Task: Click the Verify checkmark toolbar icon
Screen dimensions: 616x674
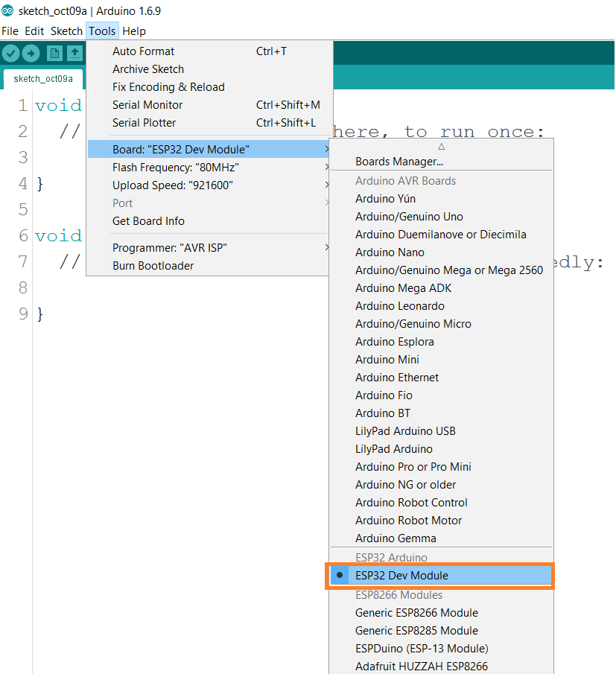Action: (x=10, y=54)
